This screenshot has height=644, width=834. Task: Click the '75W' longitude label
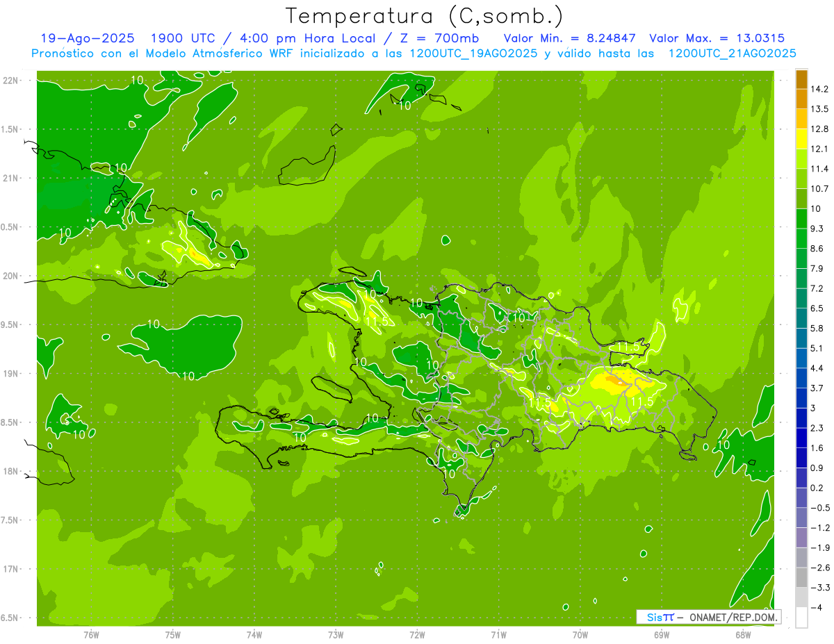coord(173,634)
